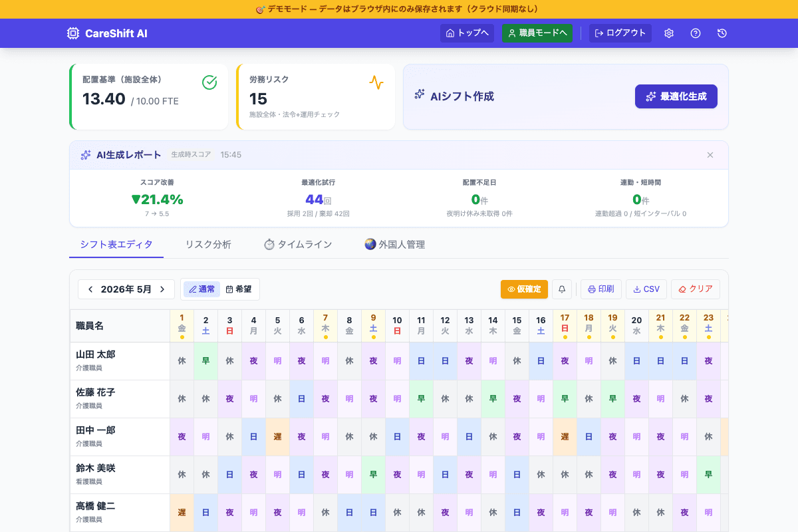Select 希望 mode toggle
798x532 pixels.
coord(239,289)
